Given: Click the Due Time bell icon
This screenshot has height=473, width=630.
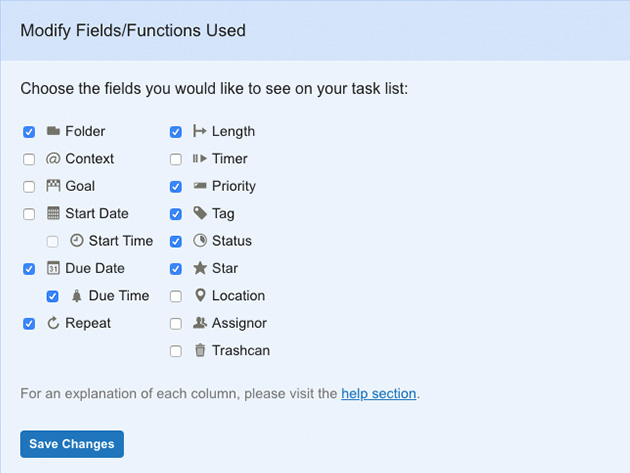Looking at the screenshot, I should click(76, 296).
